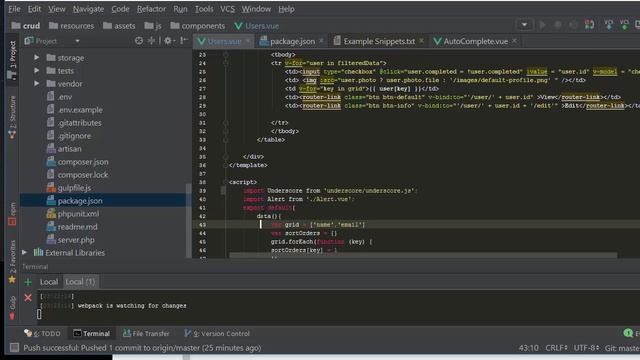
Task: Open the Refactor menu
Action: tap(151, 9)
